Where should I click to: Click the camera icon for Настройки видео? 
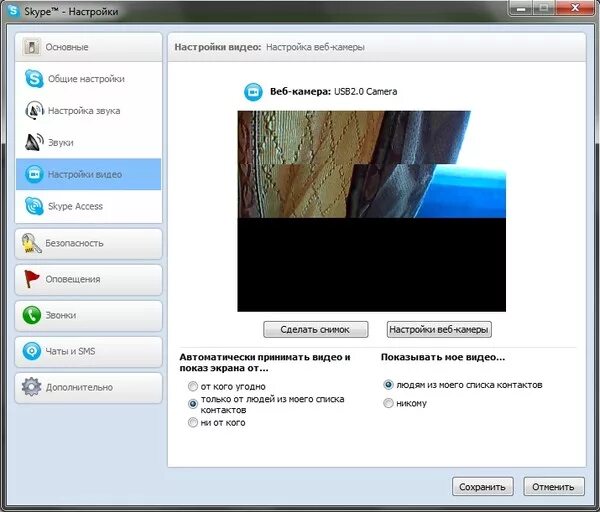click(34, 174)
